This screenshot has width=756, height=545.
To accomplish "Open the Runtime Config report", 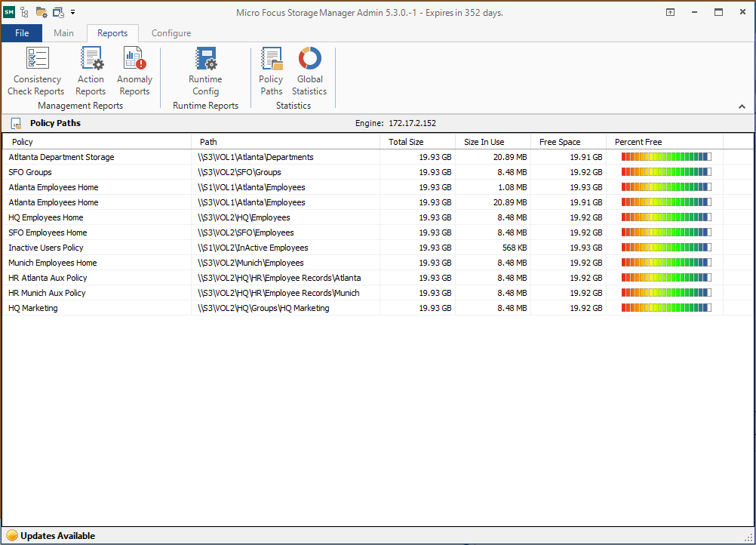I will (205, 71).
